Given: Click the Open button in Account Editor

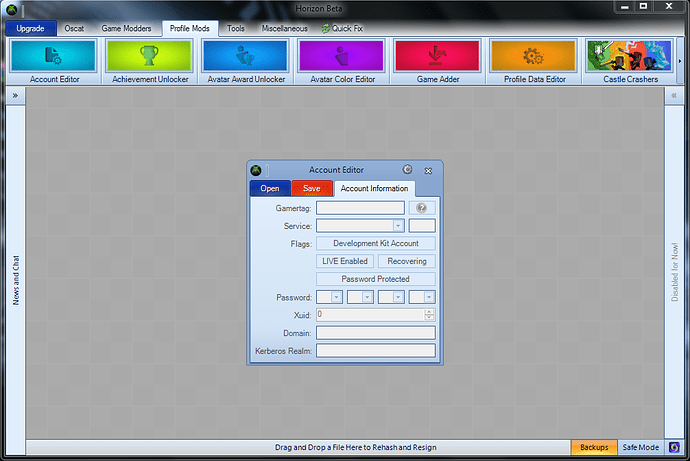Looking at the screenshot, I should [x=270, y=188].
